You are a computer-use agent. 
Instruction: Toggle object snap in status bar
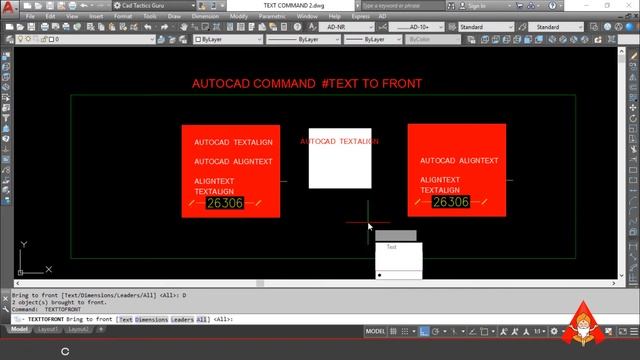pyautogui.click(x=484, y=331)
